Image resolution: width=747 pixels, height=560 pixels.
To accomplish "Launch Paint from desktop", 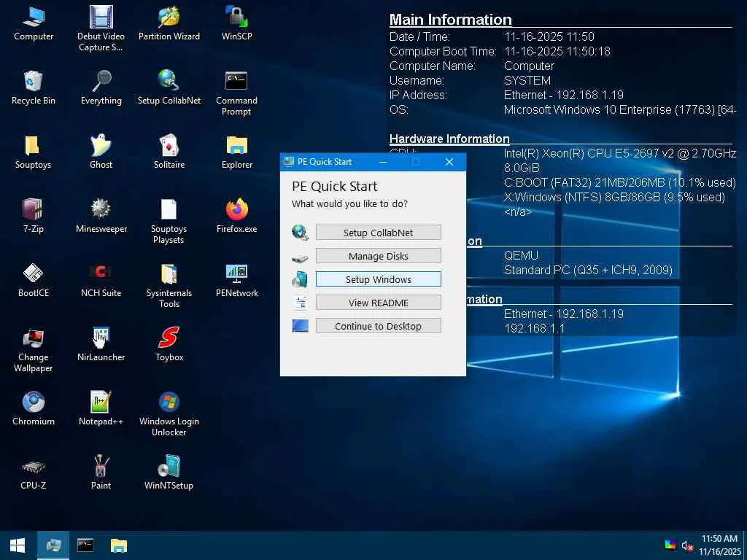I will click(101, 472).
